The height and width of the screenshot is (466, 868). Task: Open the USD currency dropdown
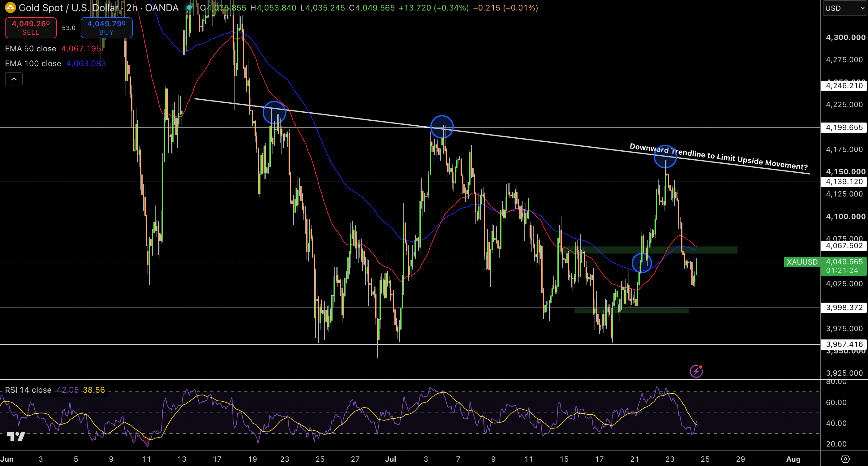845,8
